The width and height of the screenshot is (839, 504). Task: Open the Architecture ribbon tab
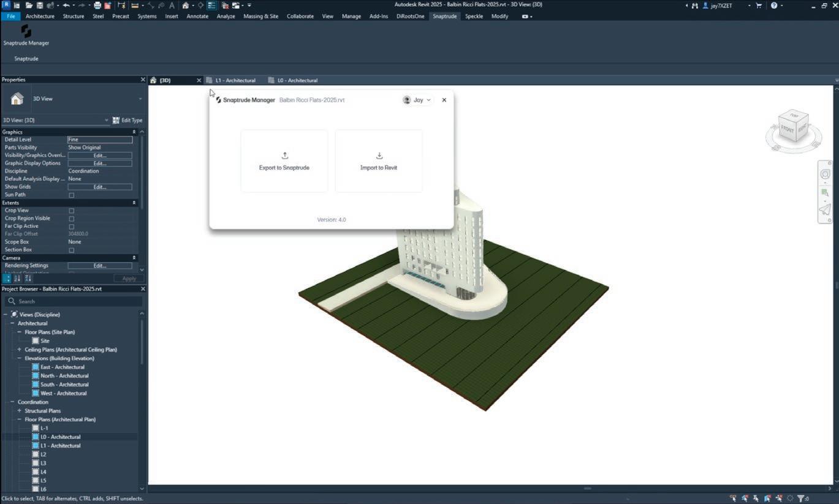point(40,17)
